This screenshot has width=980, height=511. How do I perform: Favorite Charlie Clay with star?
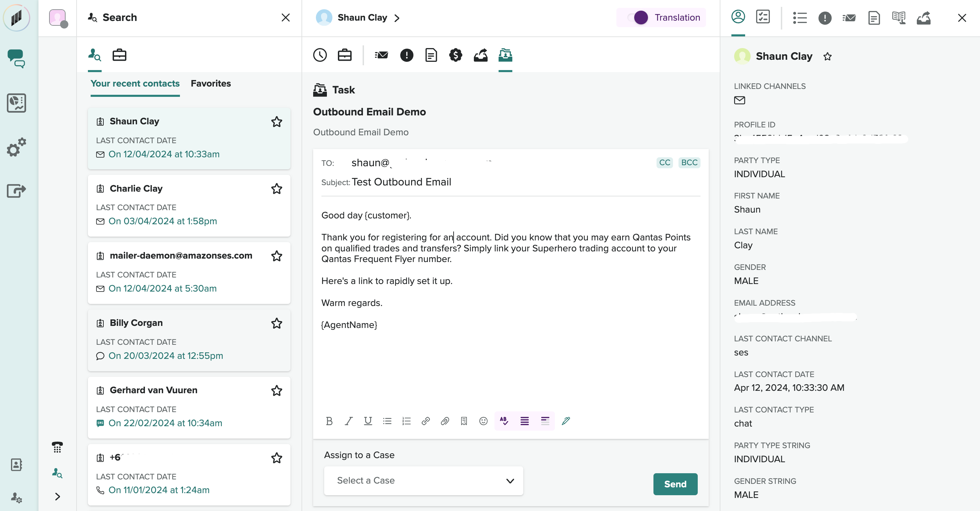coord(276,189)
